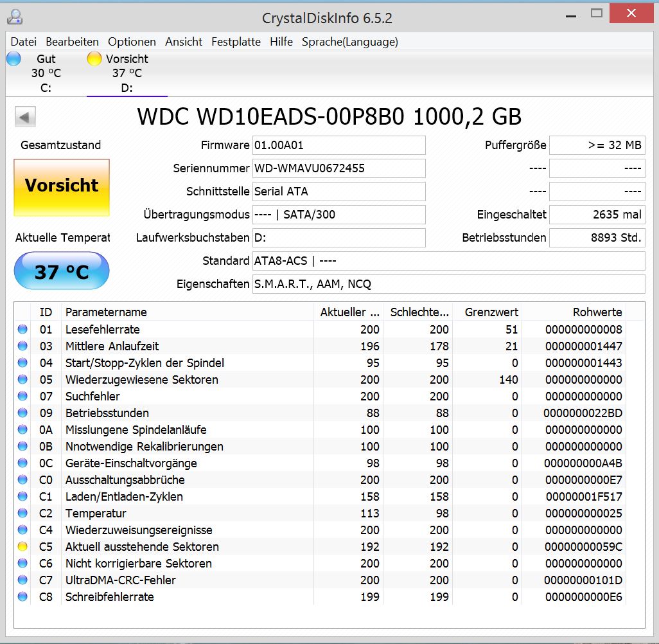Click status dot of Suchfehler row
Image resolution: width=659 pixels, height=644 pixels.
click(22, 397)
